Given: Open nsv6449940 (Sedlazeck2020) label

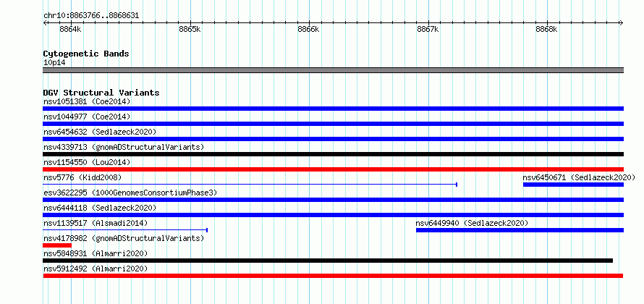Looking at the screenshot, I should point(472,223).
